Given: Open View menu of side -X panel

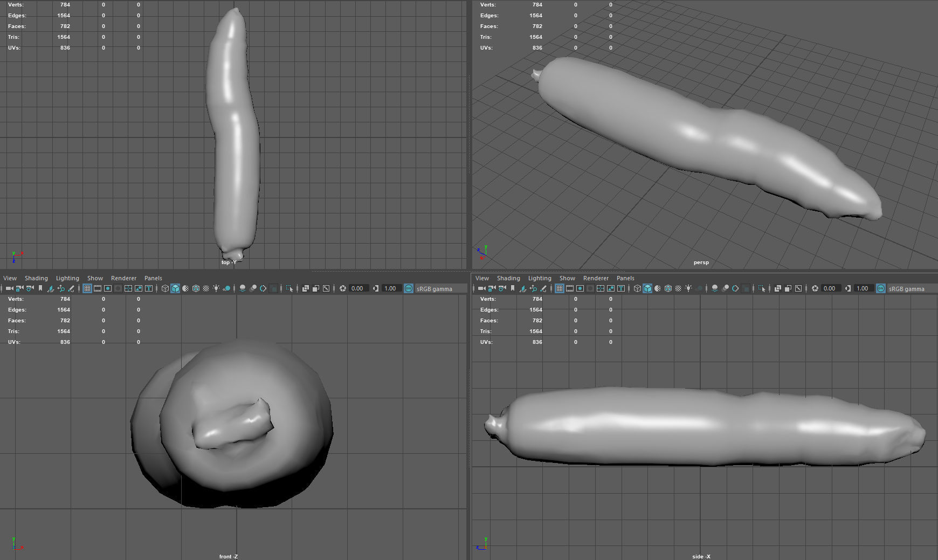Looking at the screenshot, I should (482, 278).
